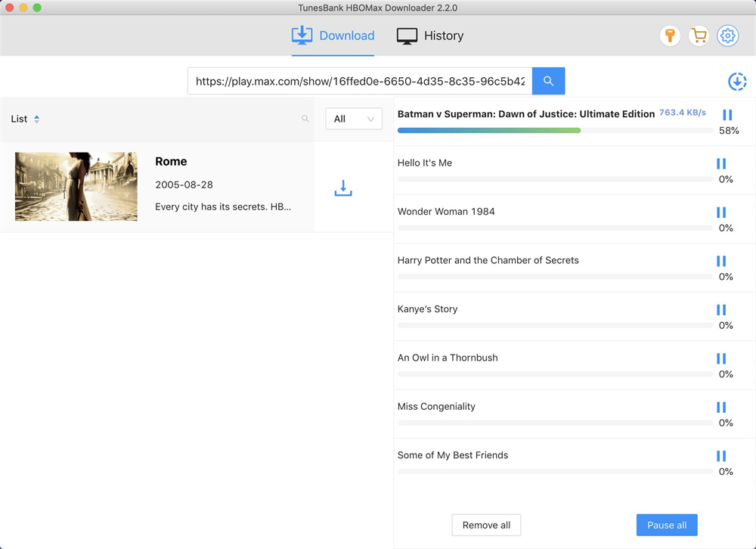Pause Wonder Woman 1984 download
756x549 pixels.
pos(720,212)
